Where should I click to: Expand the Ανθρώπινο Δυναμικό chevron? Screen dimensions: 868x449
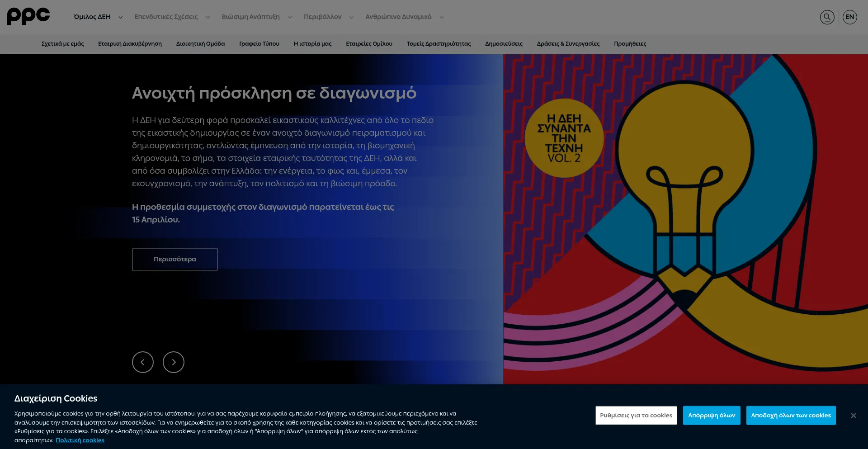pos(442,17)
